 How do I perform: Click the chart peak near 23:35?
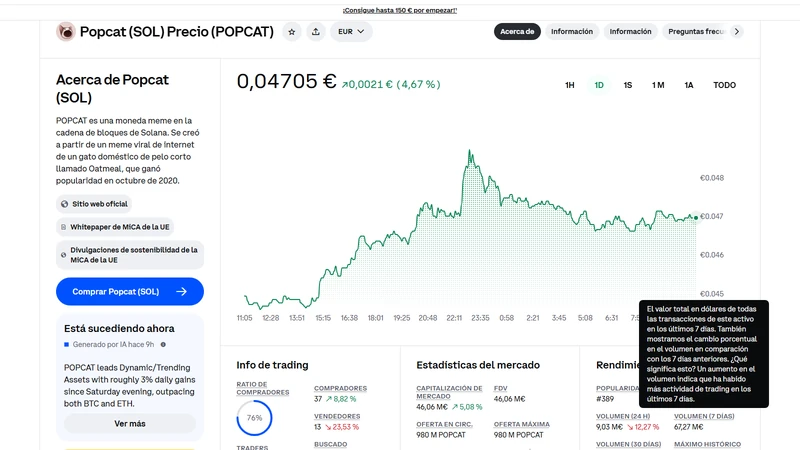tap(470, 151)
